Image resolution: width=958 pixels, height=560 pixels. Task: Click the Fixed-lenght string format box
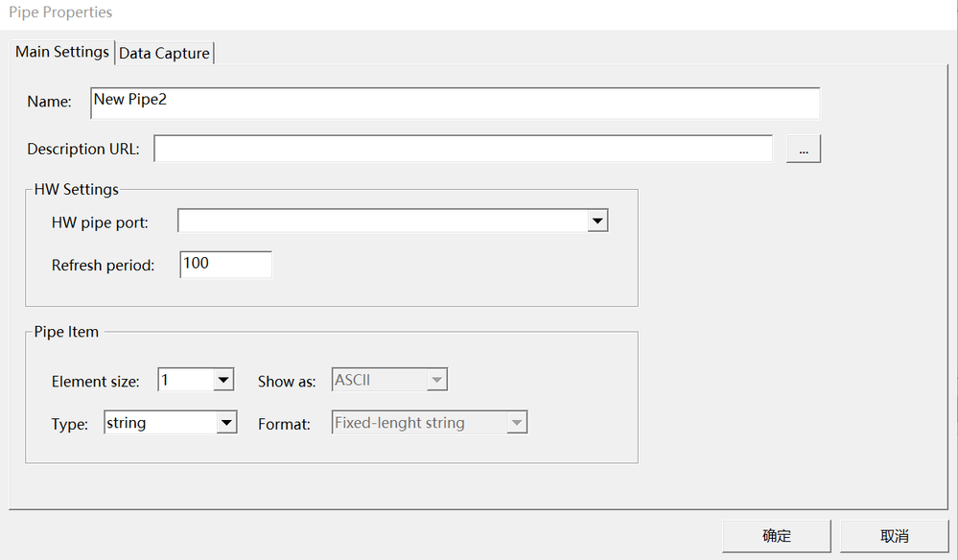pyautogui.click(x=418, y=423)
